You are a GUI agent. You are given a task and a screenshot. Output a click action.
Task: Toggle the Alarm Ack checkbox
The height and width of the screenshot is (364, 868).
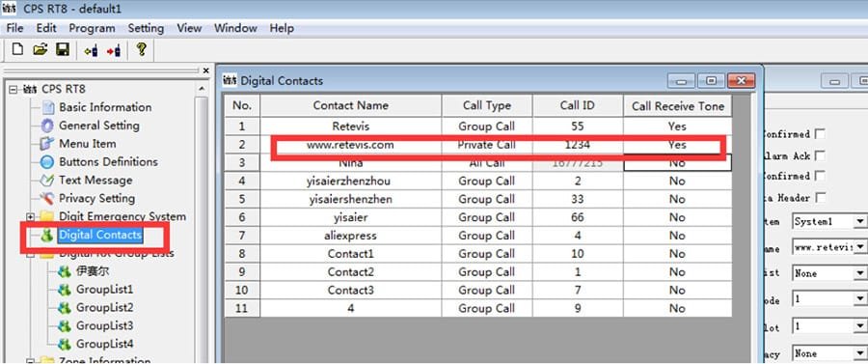tap(820, 155)
